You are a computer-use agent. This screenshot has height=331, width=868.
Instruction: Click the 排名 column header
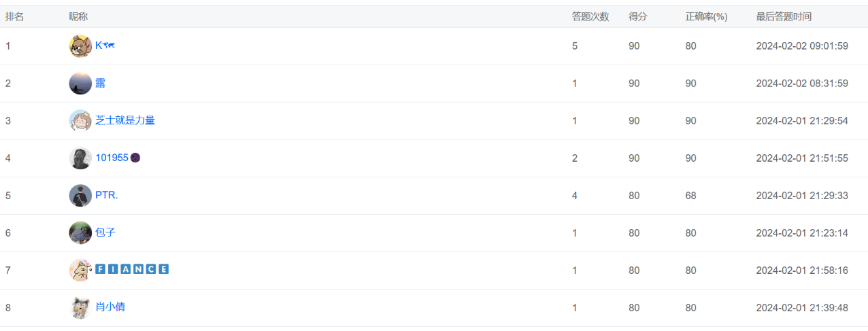15,17
